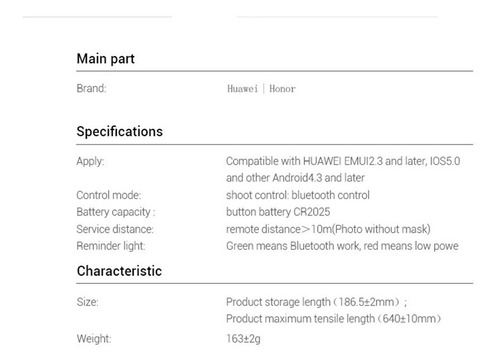The width and height of the screenshot is (500, 363).
Task: Select the Battery capacity label
Action: pyautogui.click(x=116, y=212)
